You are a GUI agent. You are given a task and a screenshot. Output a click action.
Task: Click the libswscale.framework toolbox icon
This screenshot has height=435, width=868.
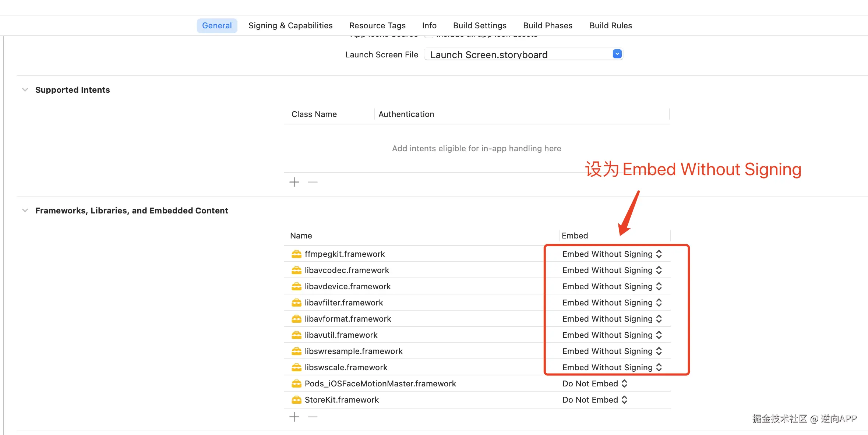[x=296, y=367]
